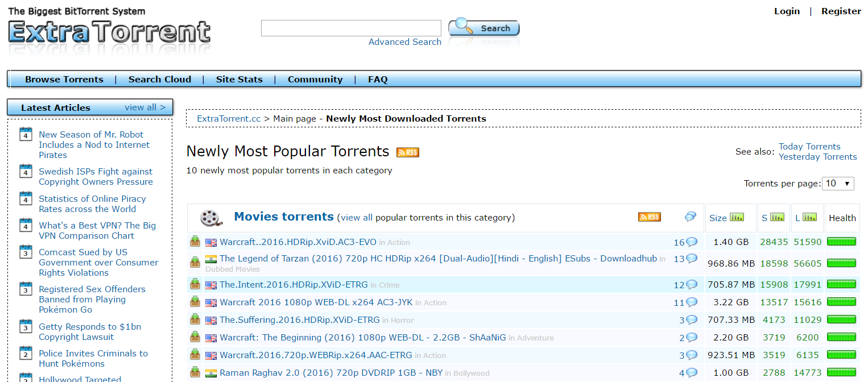Open the Movies torrents RSS feed icon
The image size is (868, 382).
click(x=650, y=217)
